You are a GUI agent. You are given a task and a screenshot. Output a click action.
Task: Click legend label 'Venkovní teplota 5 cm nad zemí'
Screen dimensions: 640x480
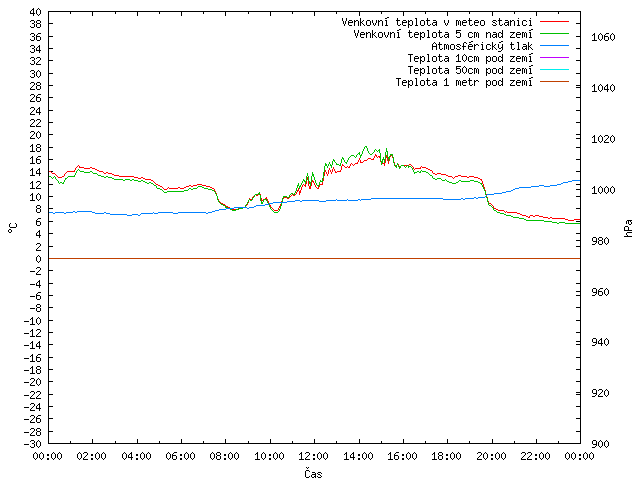pyautogui.click(x=443, y=34)
